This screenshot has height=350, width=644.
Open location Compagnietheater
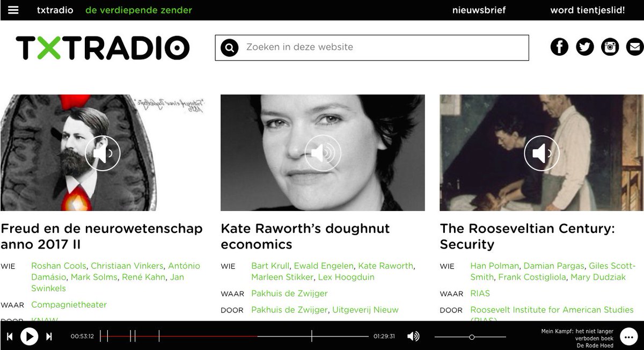tap(69, 304)
